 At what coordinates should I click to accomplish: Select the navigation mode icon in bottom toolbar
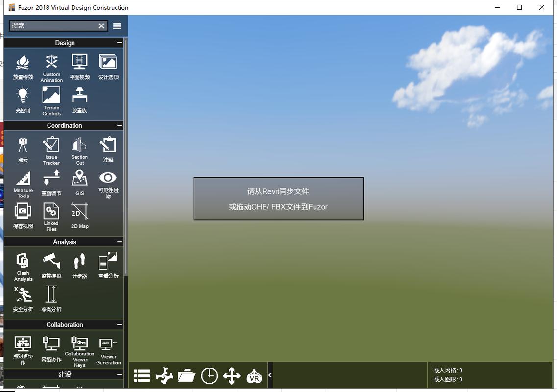coord(165,376)
